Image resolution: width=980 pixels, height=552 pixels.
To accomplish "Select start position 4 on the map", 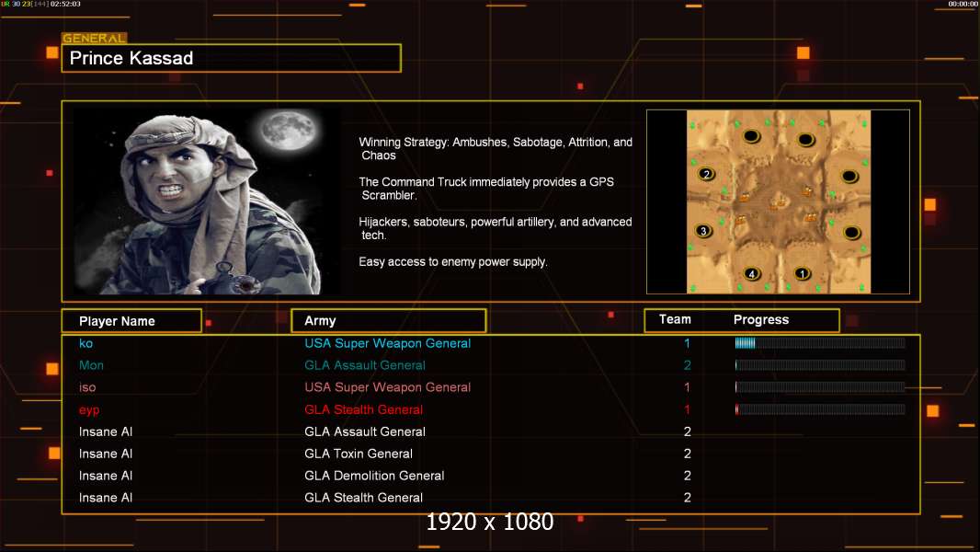I will (752, 273).
